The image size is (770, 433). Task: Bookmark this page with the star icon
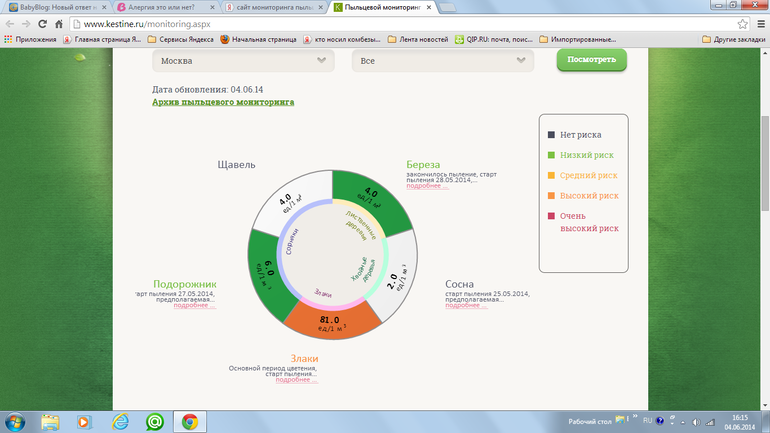(737, 23)
